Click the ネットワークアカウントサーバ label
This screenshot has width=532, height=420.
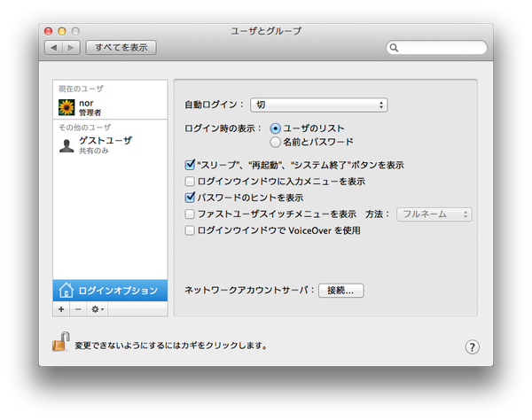(249, 290)
